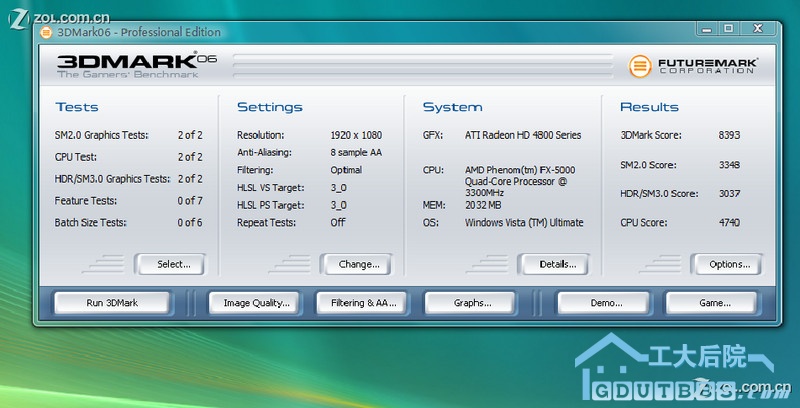The height and width of the screenshot is (408, 800).
Task: Click the Settings section heading
Action: (x=270, y=107)
